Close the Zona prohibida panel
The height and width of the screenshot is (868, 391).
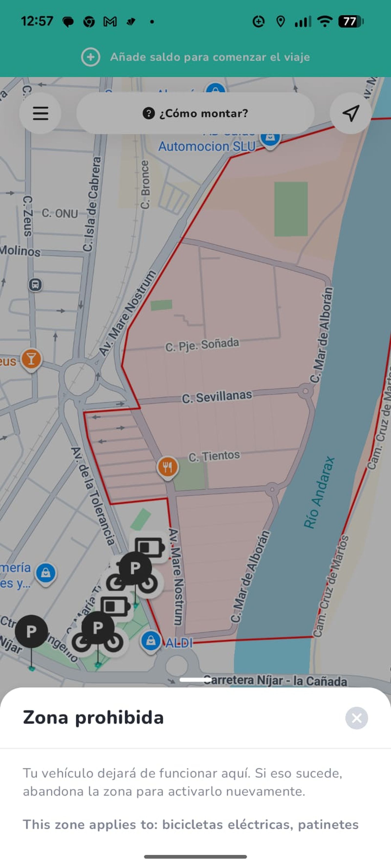coord(357,718)
